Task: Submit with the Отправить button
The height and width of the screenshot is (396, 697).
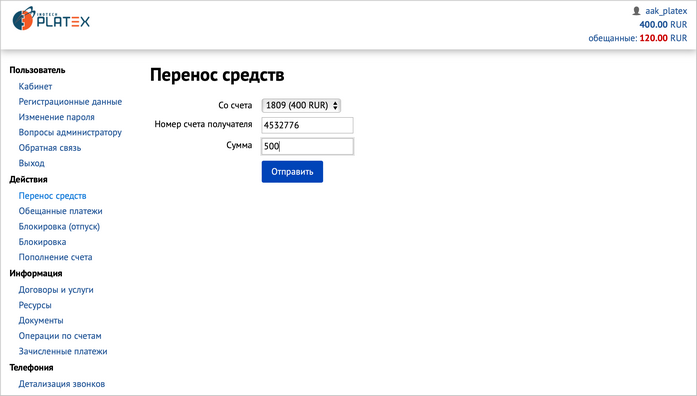Action: tap(292, 172)
